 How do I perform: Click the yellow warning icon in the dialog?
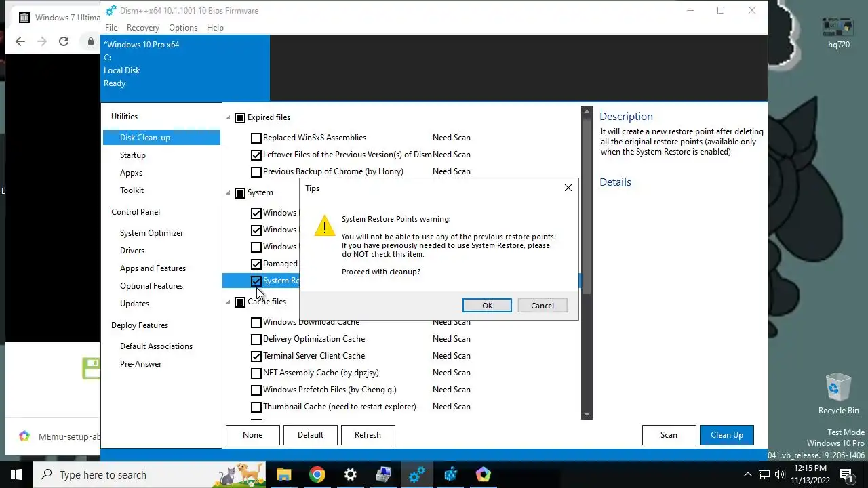coord(325,226)
